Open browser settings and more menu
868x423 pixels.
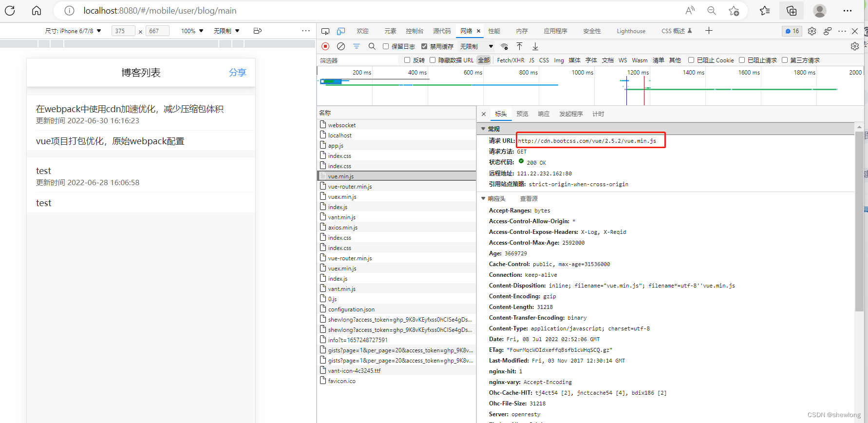click(848, 10)
